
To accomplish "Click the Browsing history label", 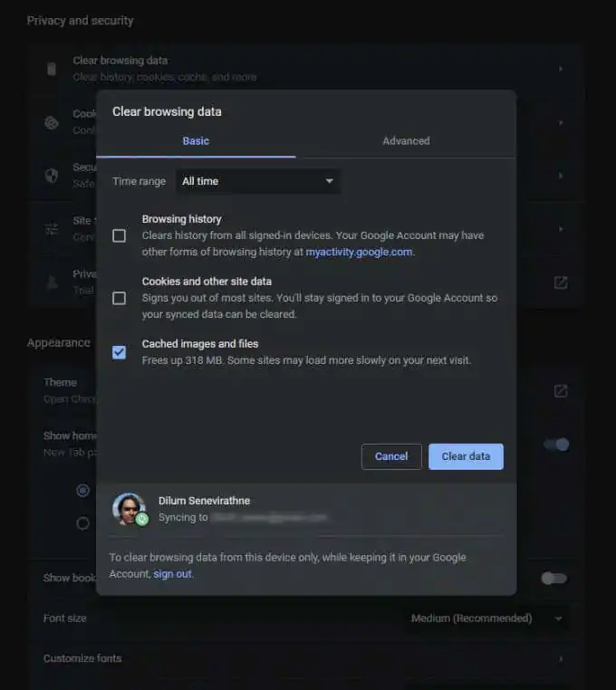I will [x=181, y=219].
